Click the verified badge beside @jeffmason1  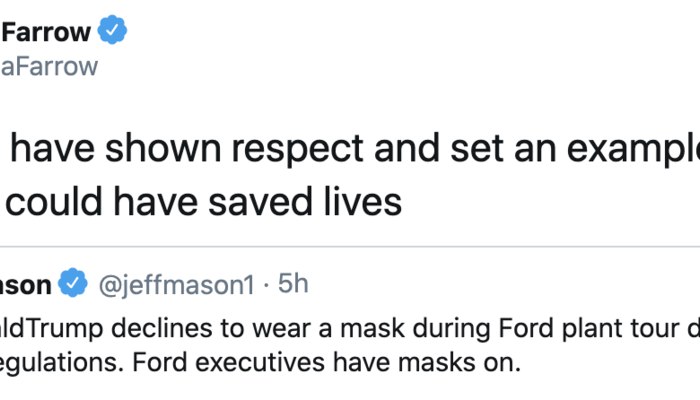coord(73,285)
